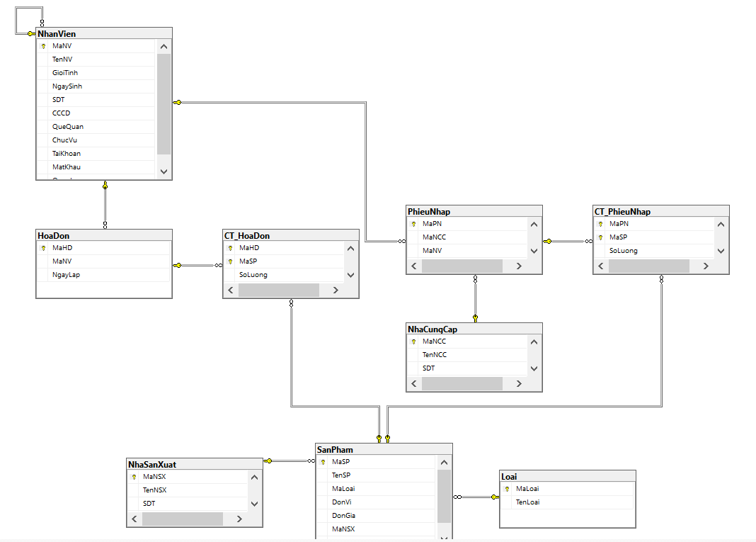Select the SanPham table title bar
The image size is (756, 542).
point(384,449)
